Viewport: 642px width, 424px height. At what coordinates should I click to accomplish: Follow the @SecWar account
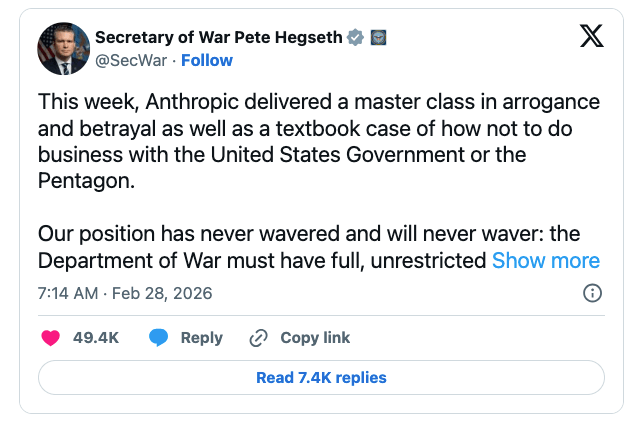point(207,60)
